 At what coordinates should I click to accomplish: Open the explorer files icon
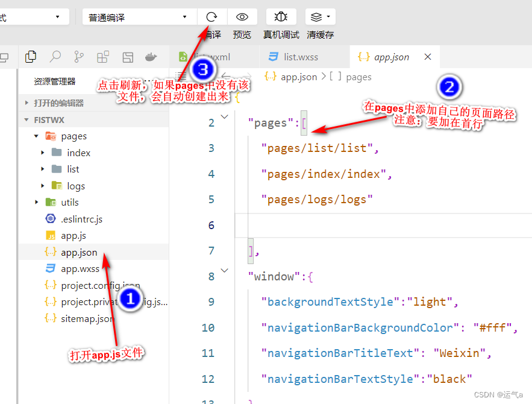(31, 57)
